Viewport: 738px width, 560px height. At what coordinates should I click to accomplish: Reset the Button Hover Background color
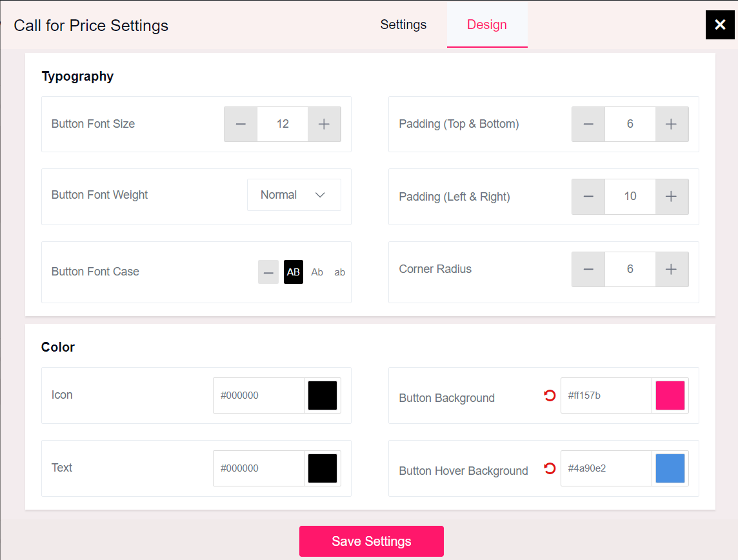click(548, 468)
